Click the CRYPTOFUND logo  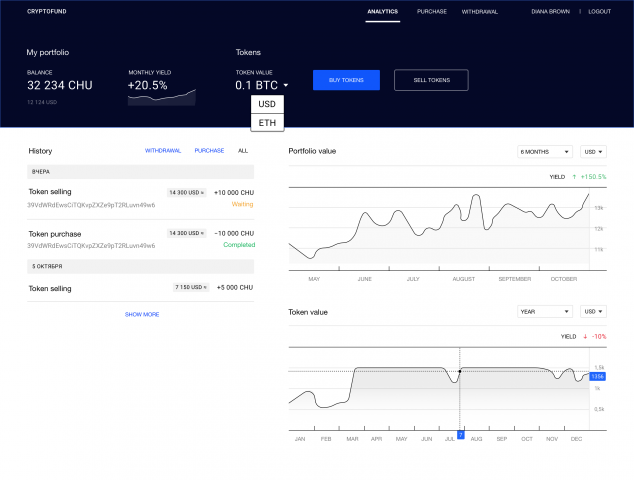(46, 11)
